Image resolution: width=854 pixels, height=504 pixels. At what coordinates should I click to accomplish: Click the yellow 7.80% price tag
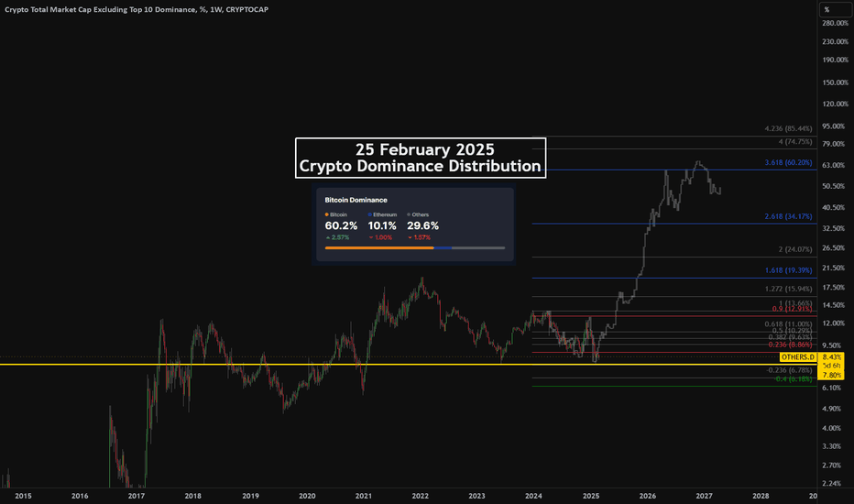(x=832, y=376)
